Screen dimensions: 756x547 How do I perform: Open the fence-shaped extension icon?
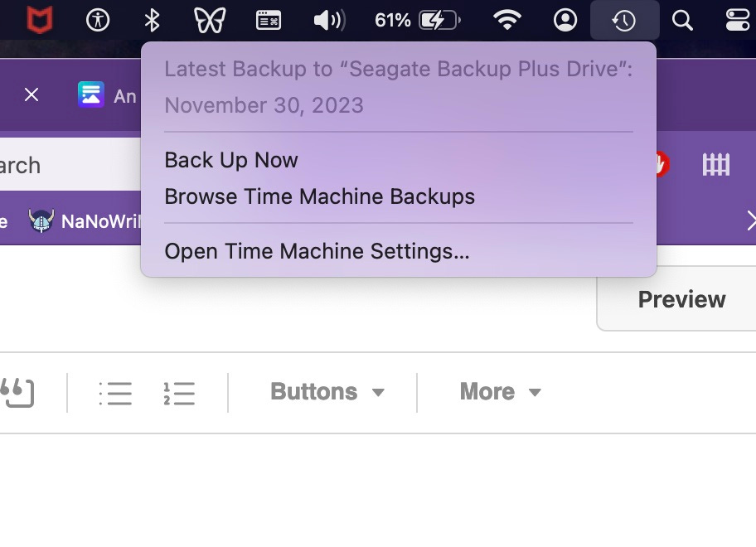(715, 165)
